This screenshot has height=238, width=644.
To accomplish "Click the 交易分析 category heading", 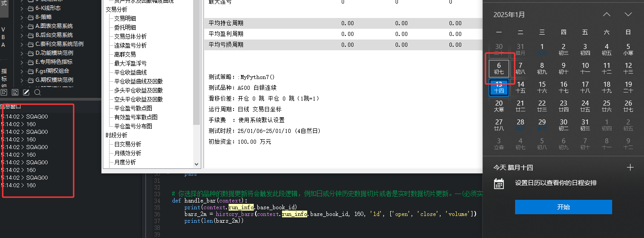I will click(116, 9).
